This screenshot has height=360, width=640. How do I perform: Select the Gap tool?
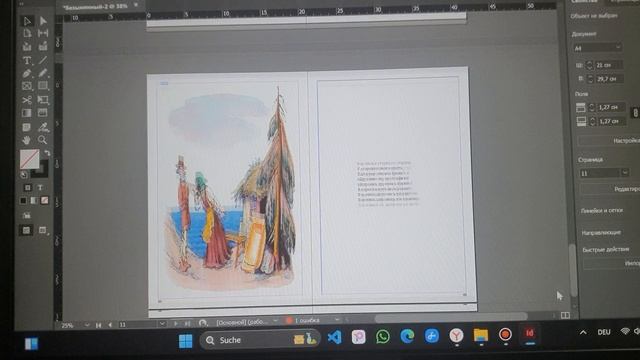tap(43, 33)
